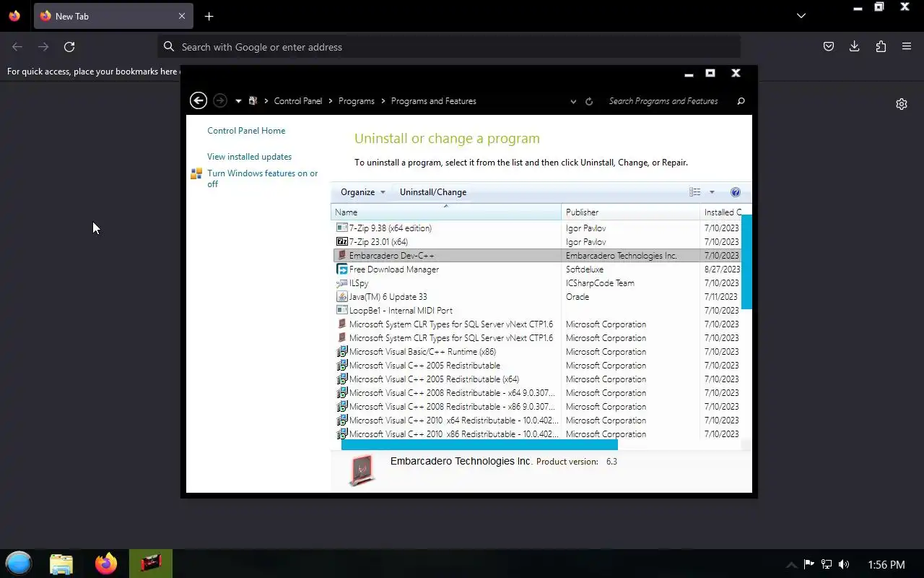Open the Firefox hamburger application menu
This screenshot has width=924, height=578.
907,47
